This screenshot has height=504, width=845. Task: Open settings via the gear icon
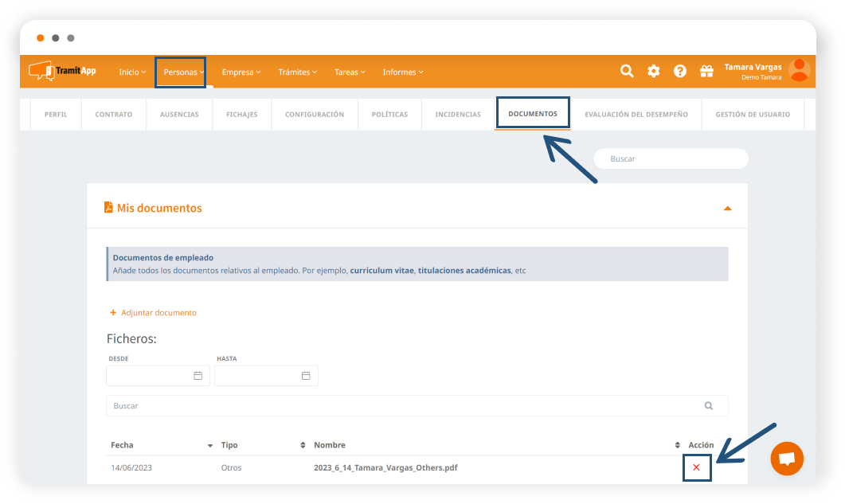653,72
